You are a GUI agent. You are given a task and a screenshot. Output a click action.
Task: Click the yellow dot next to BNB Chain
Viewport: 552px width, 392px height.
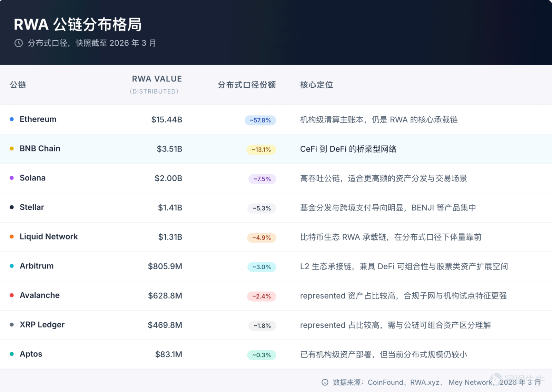[12, 148]
